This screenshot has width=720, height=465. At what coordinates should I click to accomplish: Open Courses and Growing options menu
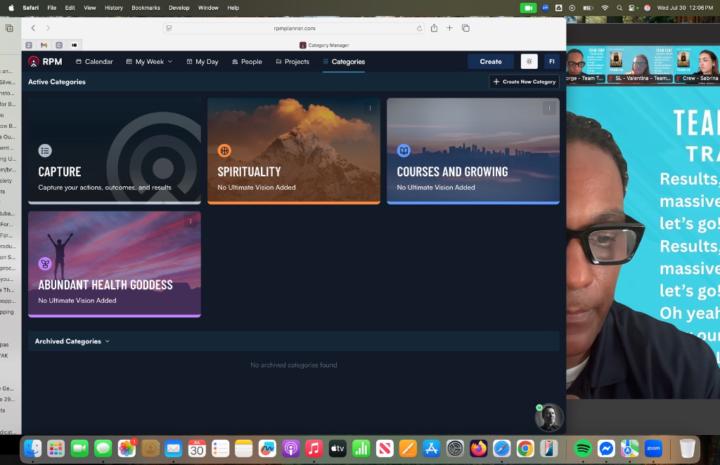pyautogui.click(x=549, y=108)
